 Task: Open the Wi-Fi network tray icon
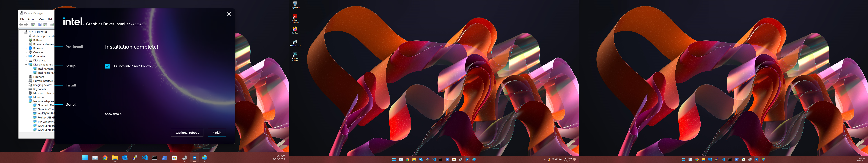553,159
